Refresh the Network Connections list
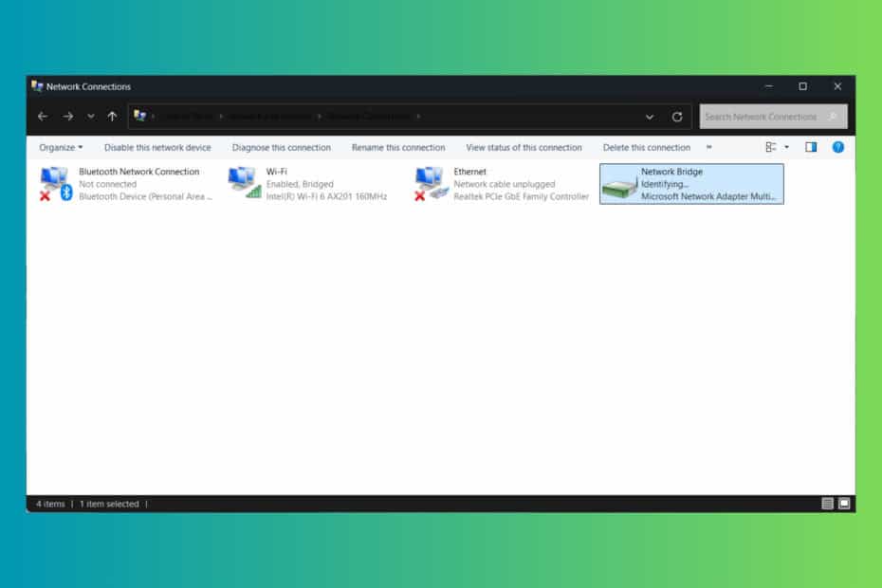Screen dimensions: 882x588 (677, 117)
